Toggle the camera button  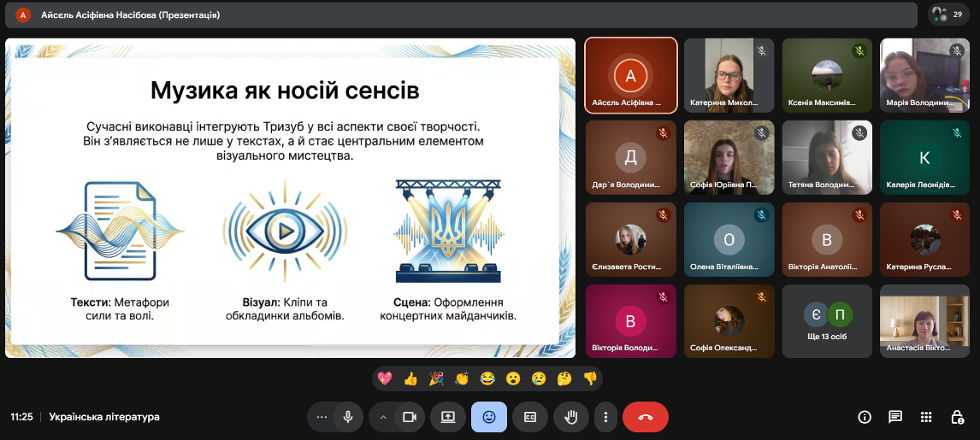[410, 417]
